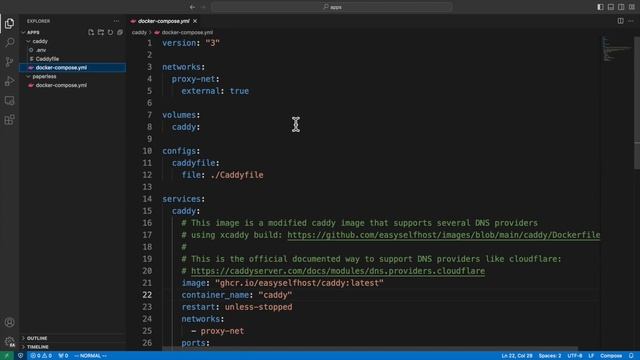Viewport: 640px width, 360px height.
Task: Refresh the Explorer file tree
Action: (x=110, y=32)
